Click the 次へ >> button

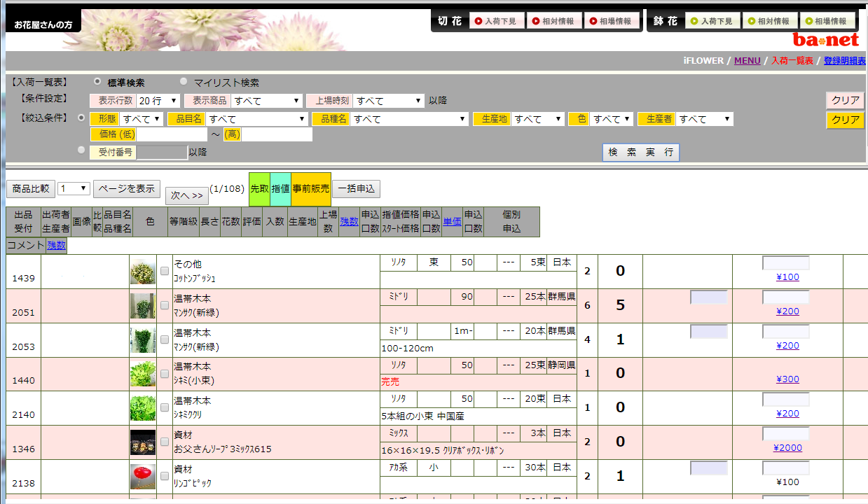click(x=186, y=195)
